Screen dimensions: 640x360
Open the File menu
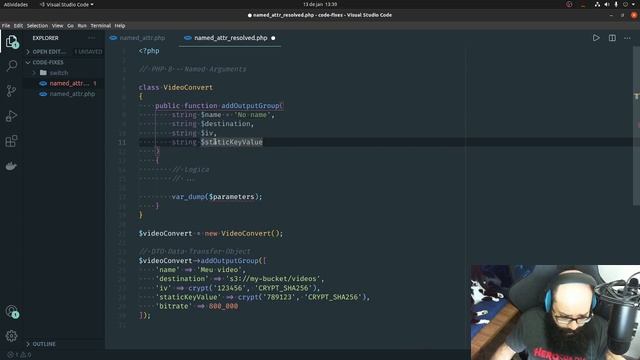[x=6, y=26]
